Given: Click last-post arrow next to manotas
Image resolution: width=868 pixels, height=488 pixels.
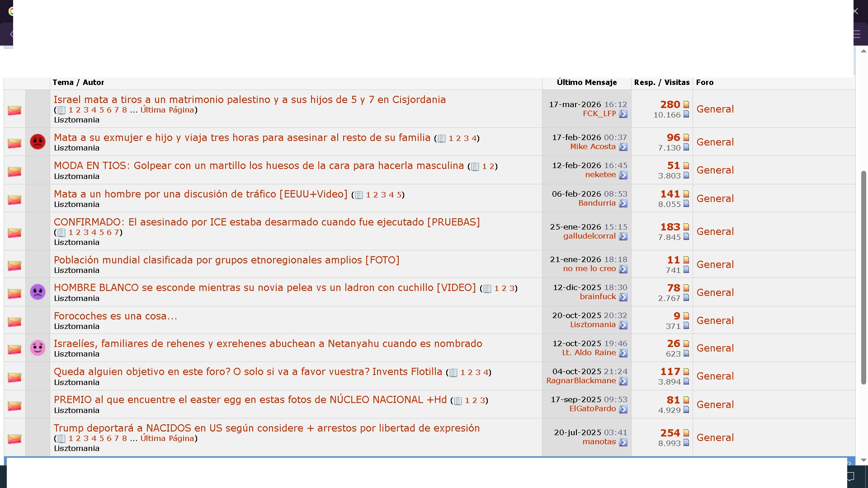Looking at the screenshot, I should click(623, 442).
